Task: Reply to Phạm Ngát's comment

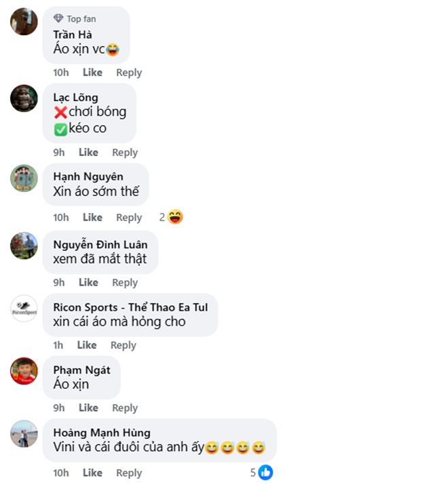Action: [125, 408]
